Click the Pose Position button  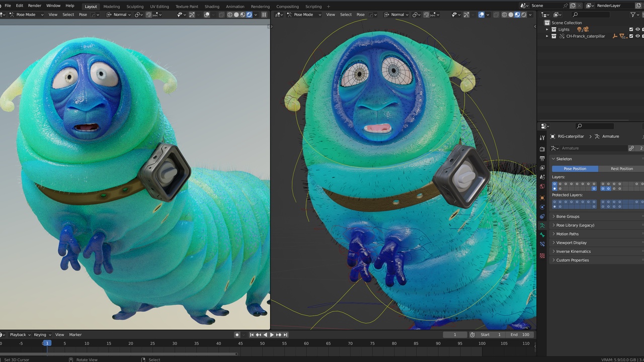tap(575, 168)
